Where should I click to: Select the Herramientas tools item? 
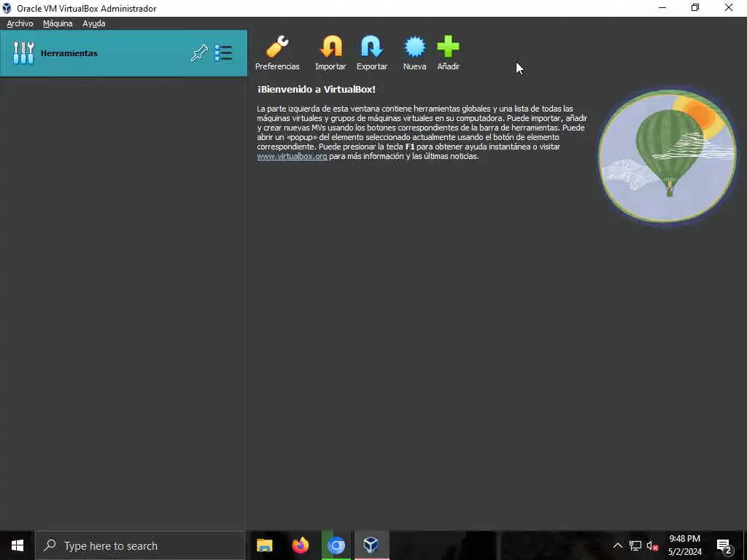coord(124,53)
